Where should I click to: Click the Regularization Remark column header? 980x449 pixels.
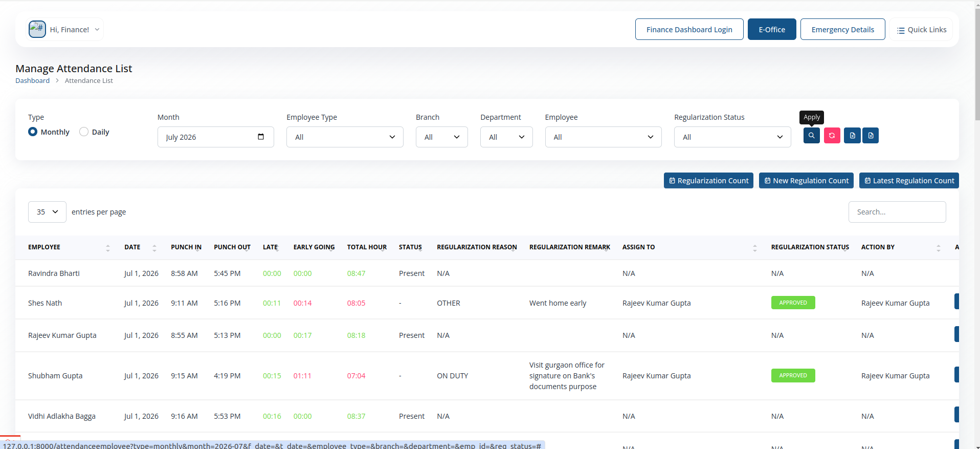click(570, 247)
